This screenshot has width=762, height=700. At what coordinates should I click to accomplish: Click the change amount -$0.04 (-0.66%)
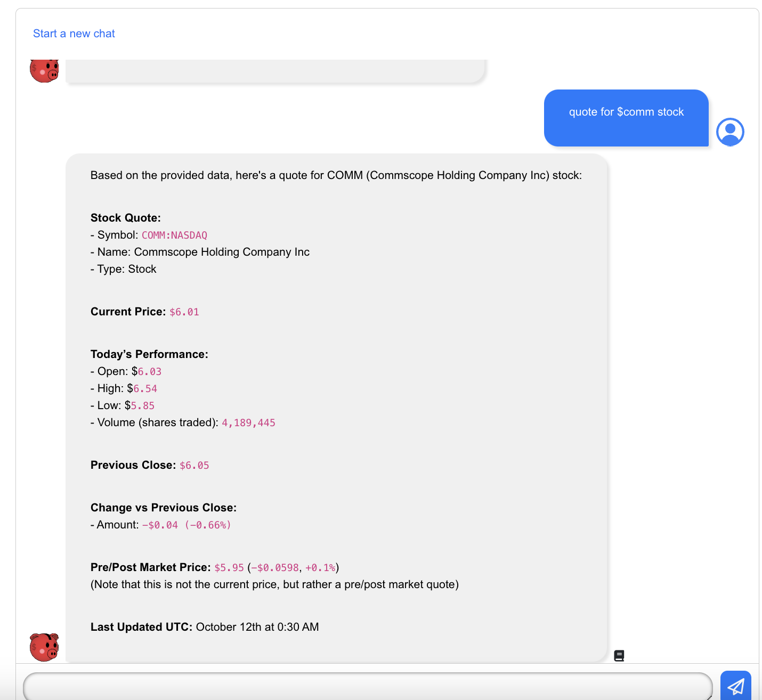[x=187, y=525]
